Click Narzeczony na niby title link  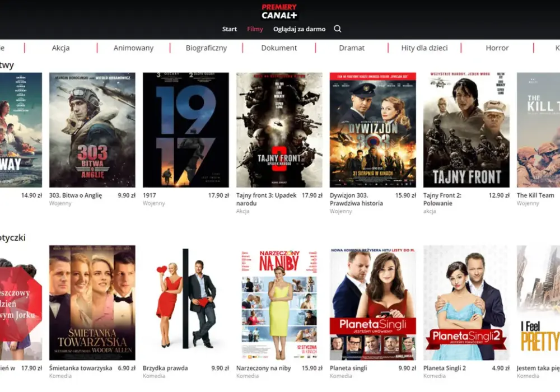click(264, 368)
